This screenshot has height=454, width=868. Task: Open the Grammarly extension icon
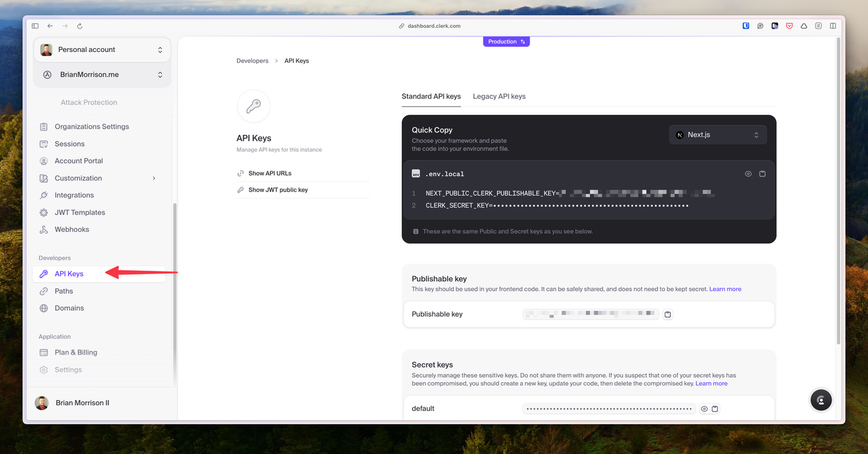[760, 26]
